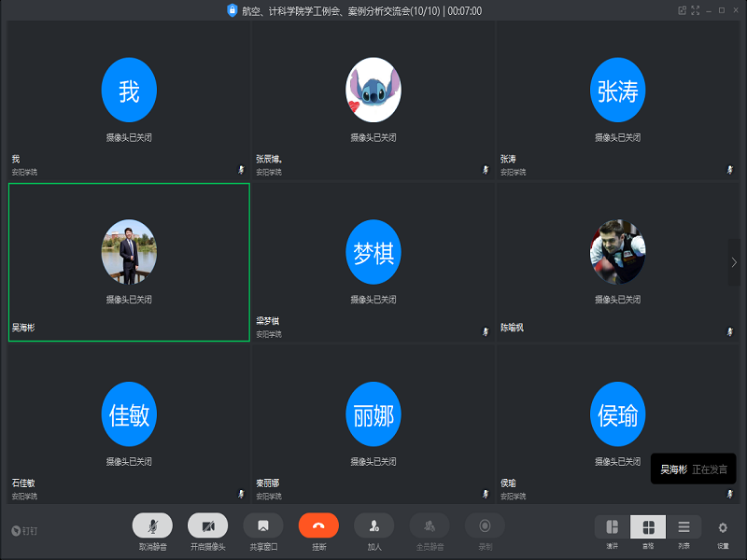This screenshot has width=747, height=560.
Task: Click the 梦棋 avatar circle
Action: (x=373, y=253)
